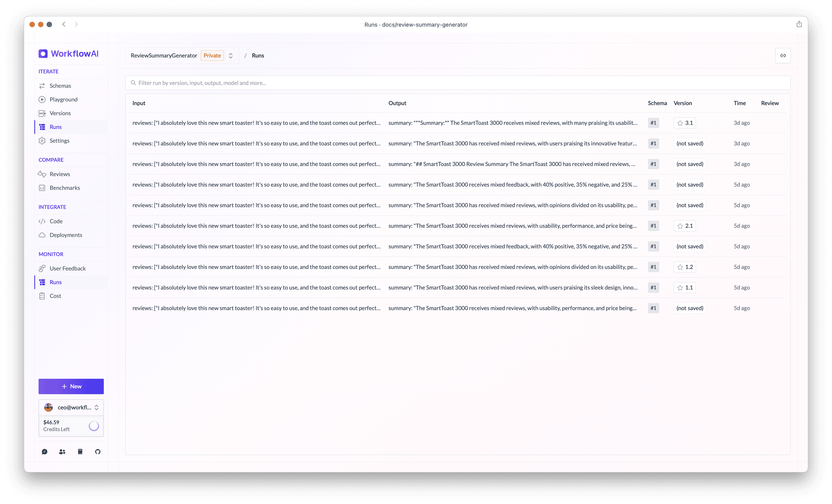Go back with the left arrow
Screen dimensions: 832x504
point(64,24)
